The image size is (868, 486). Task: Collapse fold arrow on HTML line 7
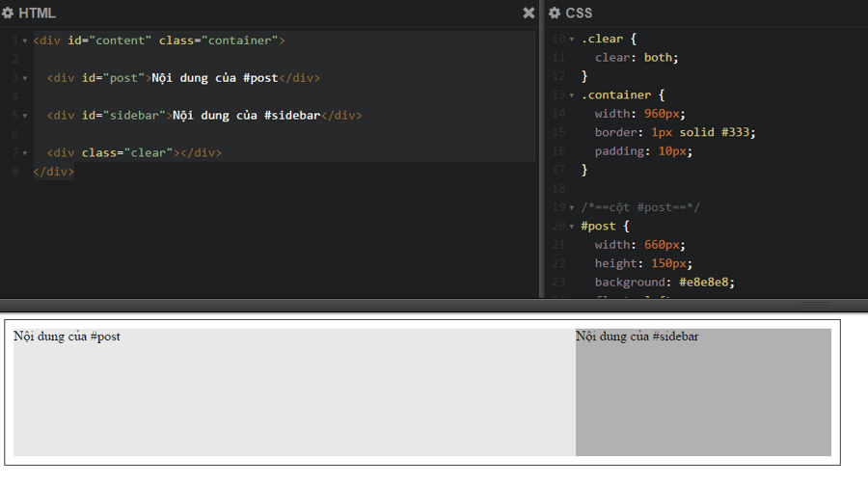pos(25,153)
